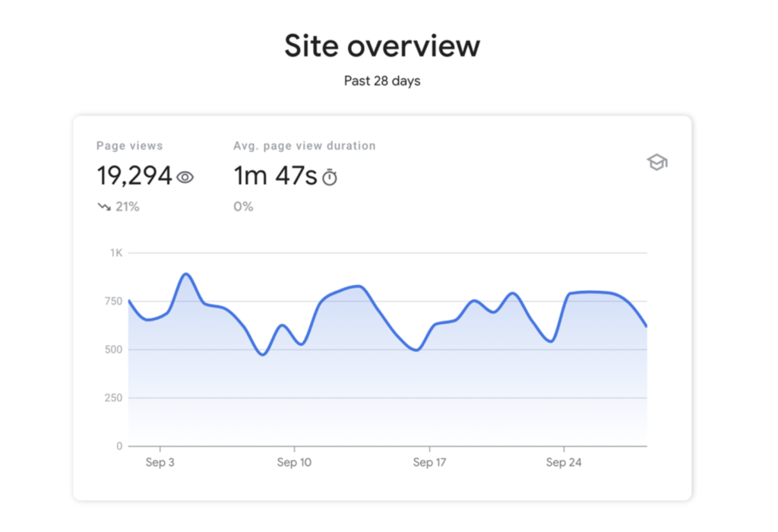Click the Sep 10 axis label

tap(294, 462)
